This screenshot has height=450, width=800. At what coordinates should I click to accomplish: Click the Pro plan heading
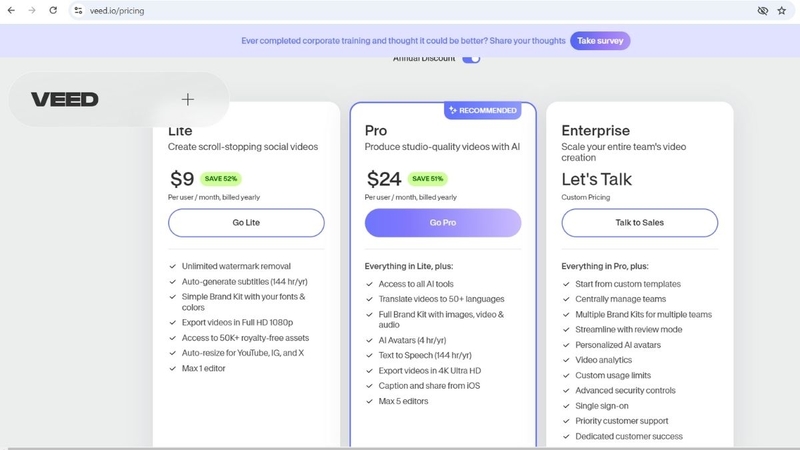click(376, 131)
